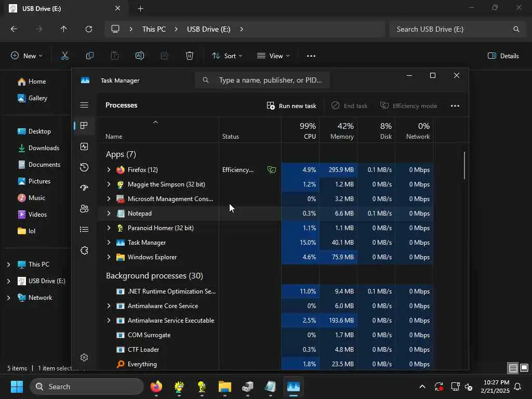Select the lol folder in navigation pane
This screenshot has height=399, width=532.
point(27,231)
